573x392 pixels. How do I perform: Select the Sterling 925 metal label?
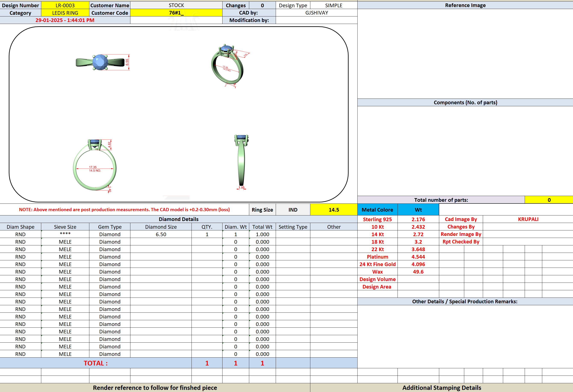tap(377, 219)
